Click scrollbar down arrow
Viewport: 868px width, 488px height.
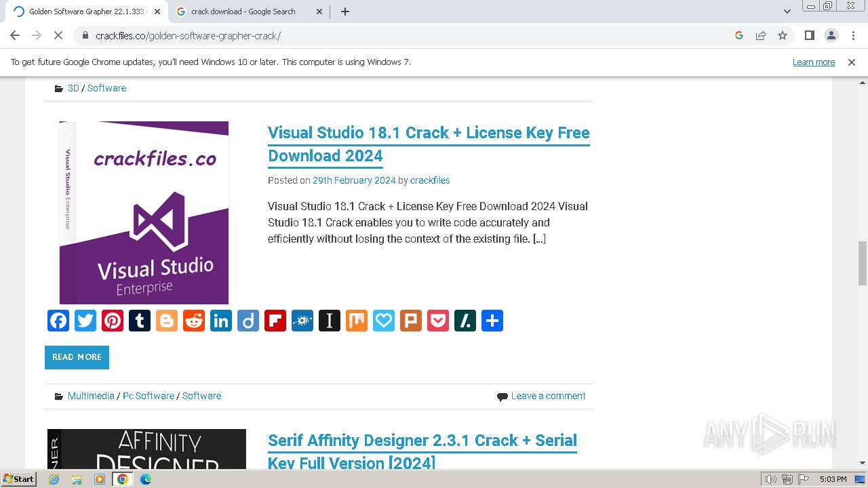tap(863, 463)
